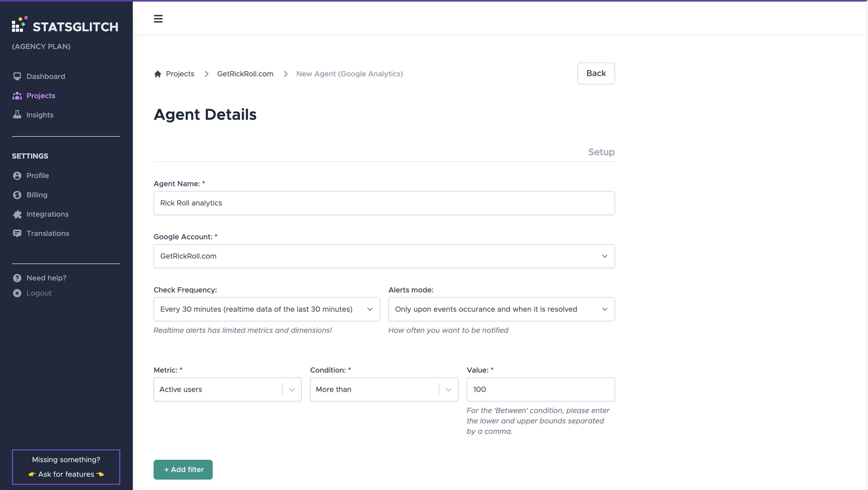Click the Realtime alerts limited metrics note
868x490 pixels.
[243, 331]
